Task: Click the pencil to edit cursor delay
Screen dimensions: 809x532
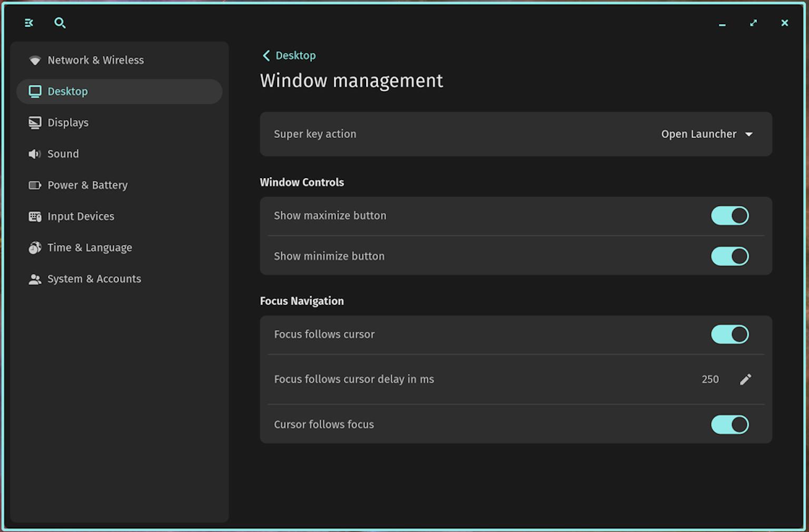Action: click(745, 379)
